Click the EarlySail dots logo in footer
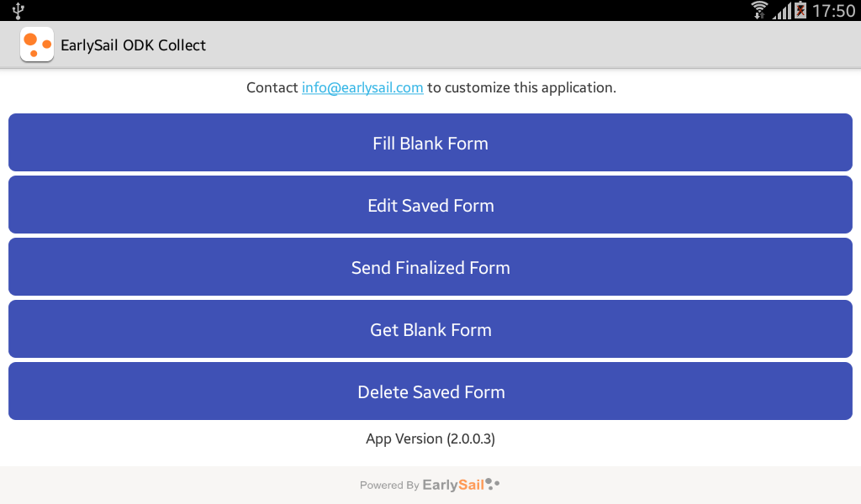The width and height of the screenshot is (861, 504). [494, 485]
